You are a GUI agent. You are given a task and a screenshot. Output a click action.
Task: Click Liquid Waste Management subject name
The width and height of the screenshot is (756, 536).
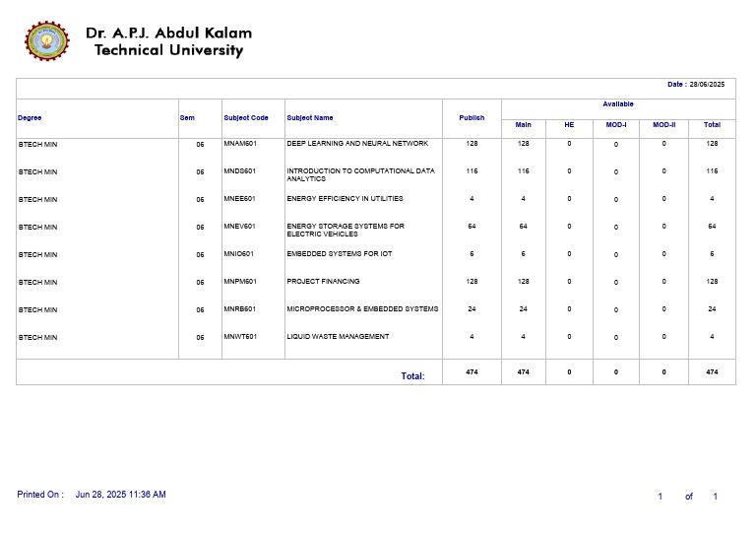coord(338,337)
